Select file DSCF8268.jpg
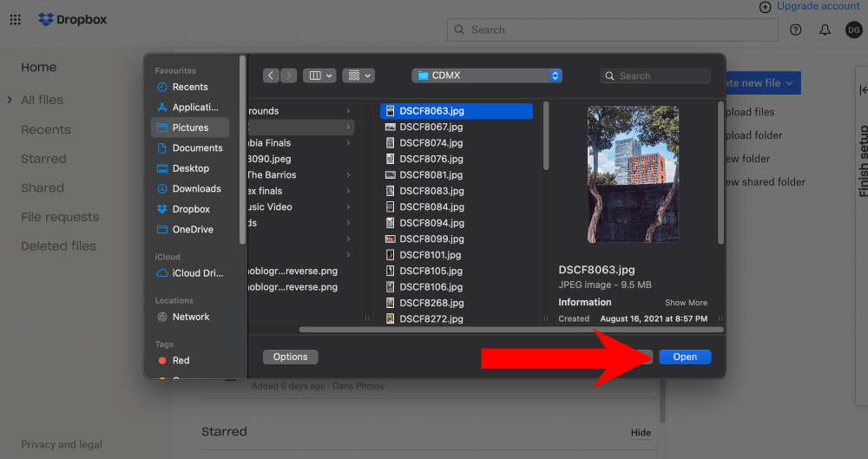 point(457,303)
